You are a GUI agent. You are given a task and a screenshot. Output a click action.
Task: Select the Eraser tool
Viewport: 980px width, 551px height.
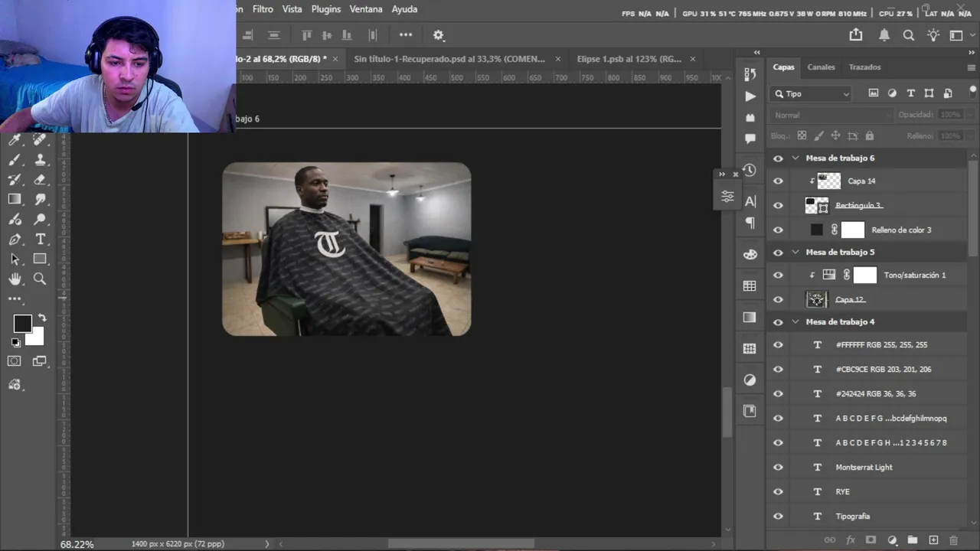40,180
